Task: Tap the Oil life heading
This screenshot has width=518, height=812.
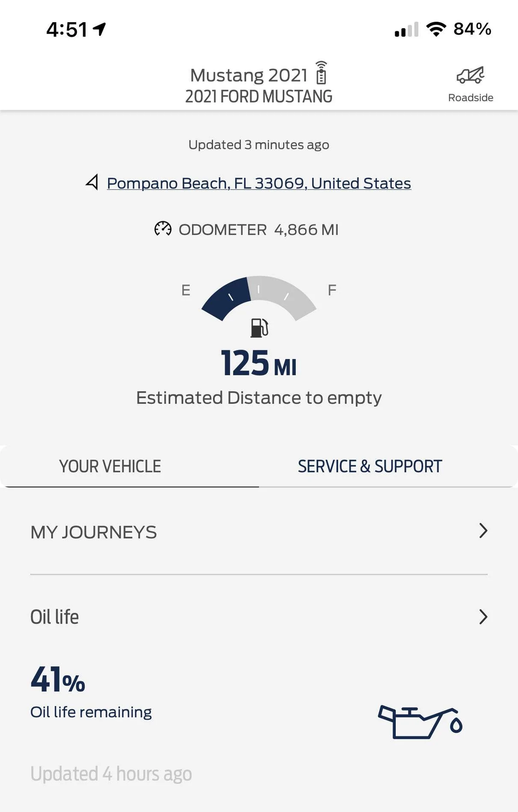Action: click(x=54, y=617)
